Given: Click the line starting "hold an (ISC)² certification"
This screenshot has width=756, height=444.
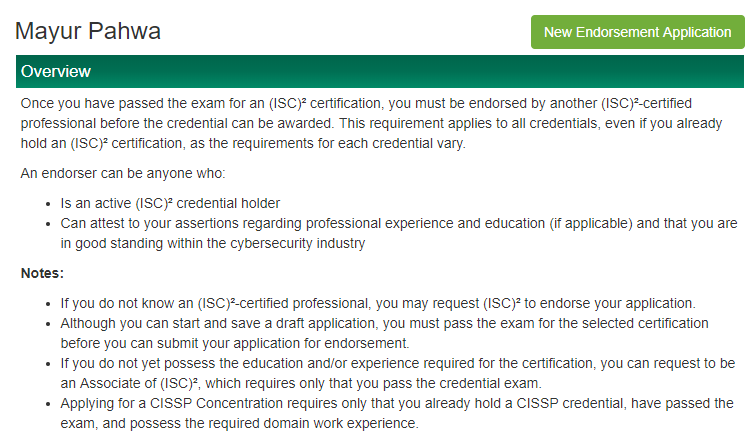Looking at the screenshot, I should tap(243, 143).
